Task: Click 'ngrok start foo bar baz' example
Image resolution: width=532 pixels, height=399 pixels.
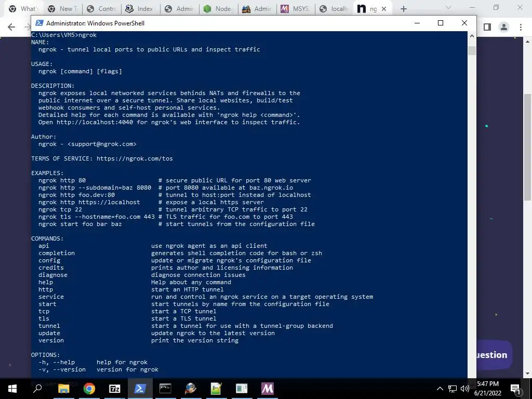Action: [x=177, y=224]
